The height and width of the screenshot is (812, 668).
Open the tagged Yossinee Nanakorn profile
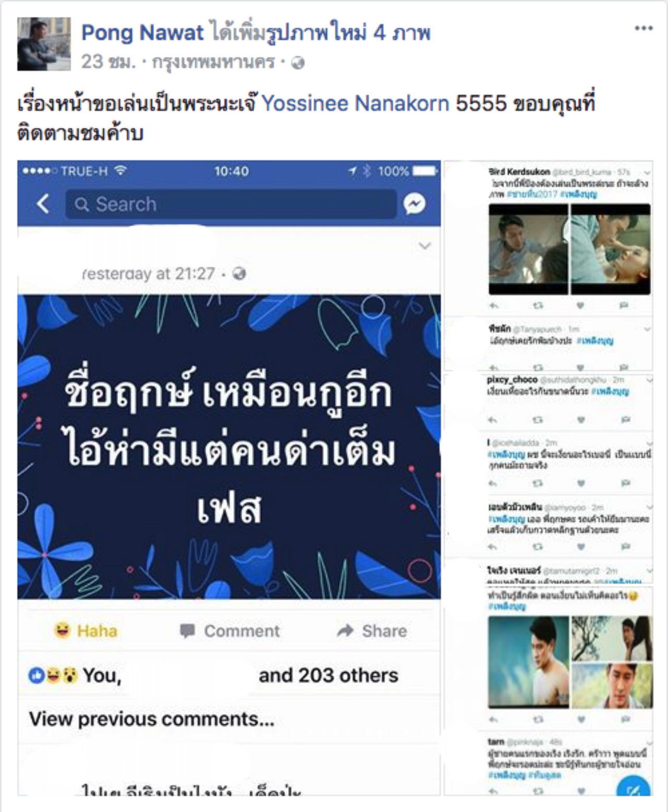point(355,103)
